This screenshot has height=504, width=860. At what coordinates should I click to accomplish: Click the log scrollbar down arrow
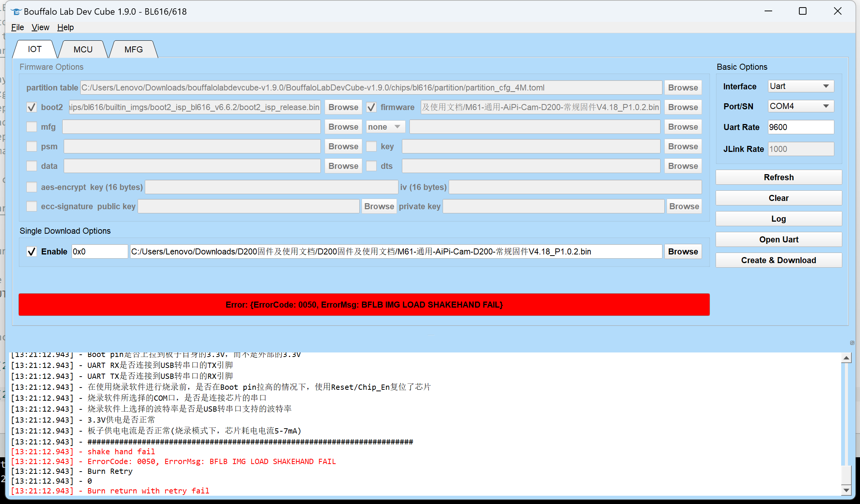tap(846, 490)
